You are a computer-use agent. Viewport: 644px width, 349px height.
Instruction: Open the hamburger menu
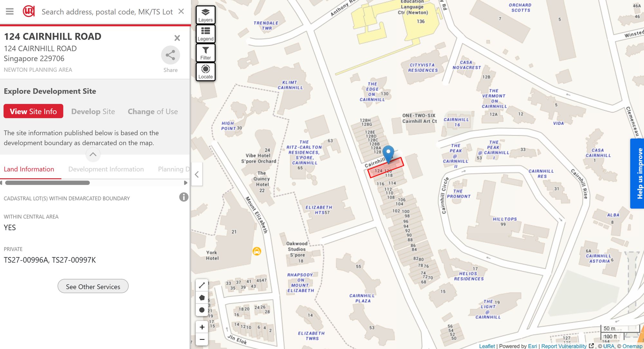click(x=10, y=12)
